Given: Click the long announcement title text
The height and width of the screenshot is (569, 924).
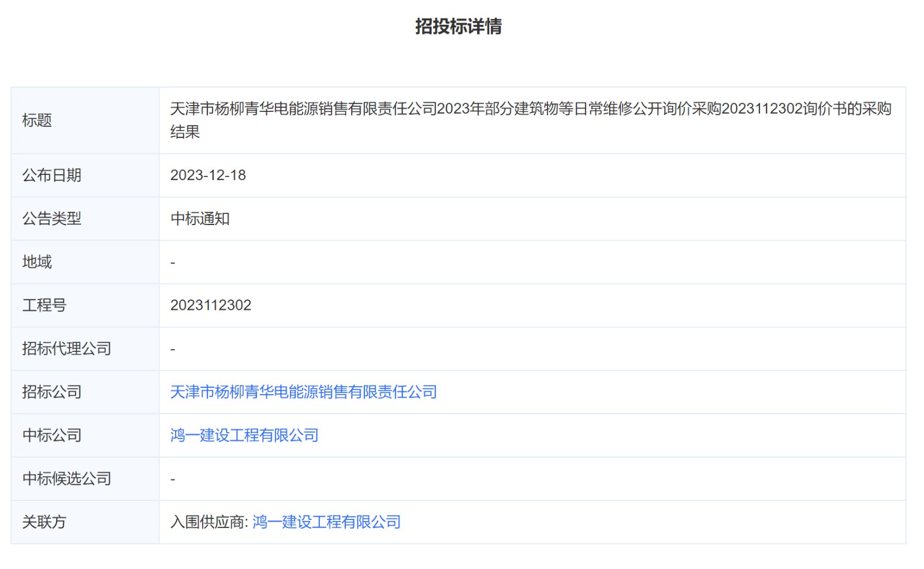Looking at the screenshot, I should click(x=530, y=109).
